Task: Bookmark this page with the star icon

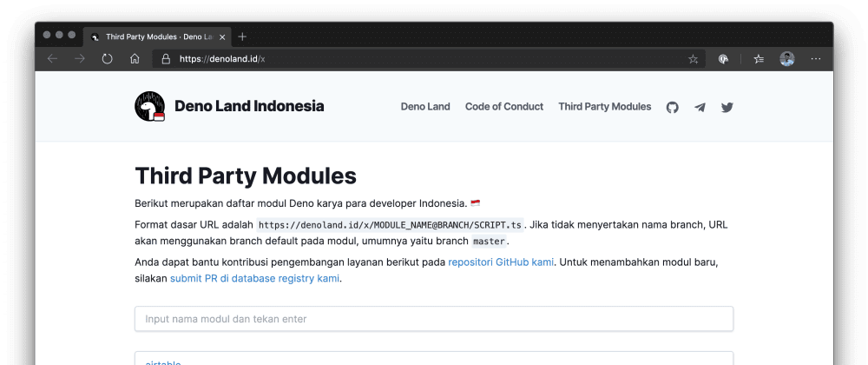Action: pyautogui.click(x=693, y=59)
